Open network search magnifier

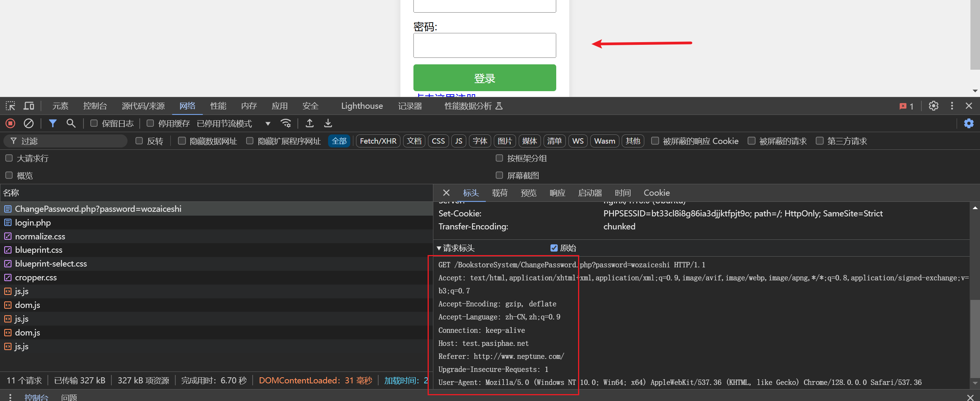tap(71, 123)
